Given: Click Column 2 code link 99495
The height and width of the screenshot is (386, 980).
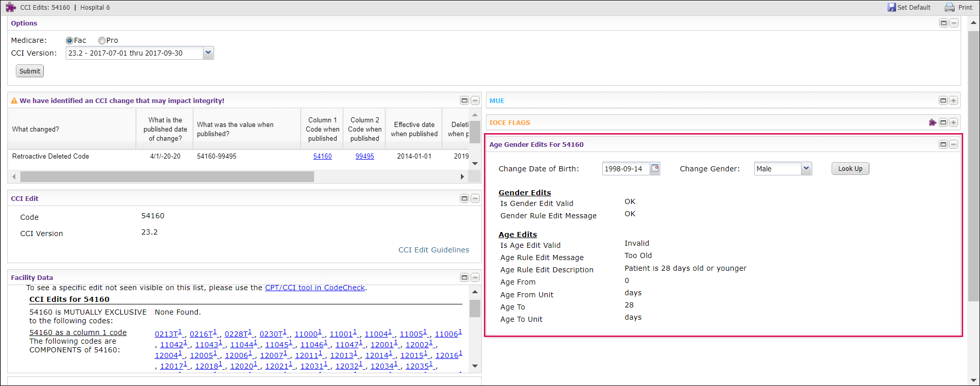Looking at the screenshot, I should (x=365, y=157).
